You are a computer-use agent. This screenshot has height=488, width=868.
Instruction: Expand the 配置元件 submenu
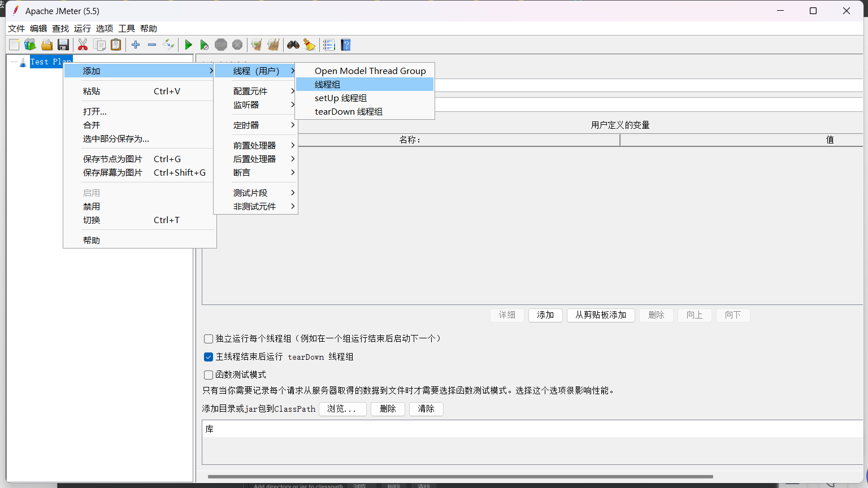tap(256, 91)
